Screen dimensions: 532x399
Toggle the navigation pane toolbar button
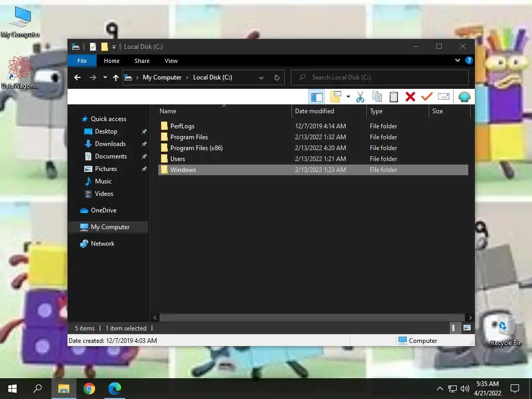(316, 97)
